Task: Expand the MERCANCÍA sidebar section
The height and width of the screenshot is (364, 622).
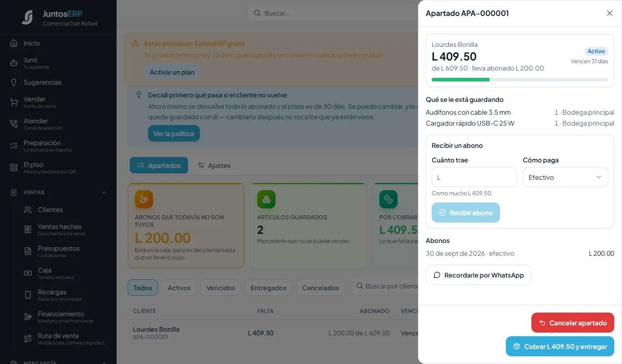Action: [104, 363]
